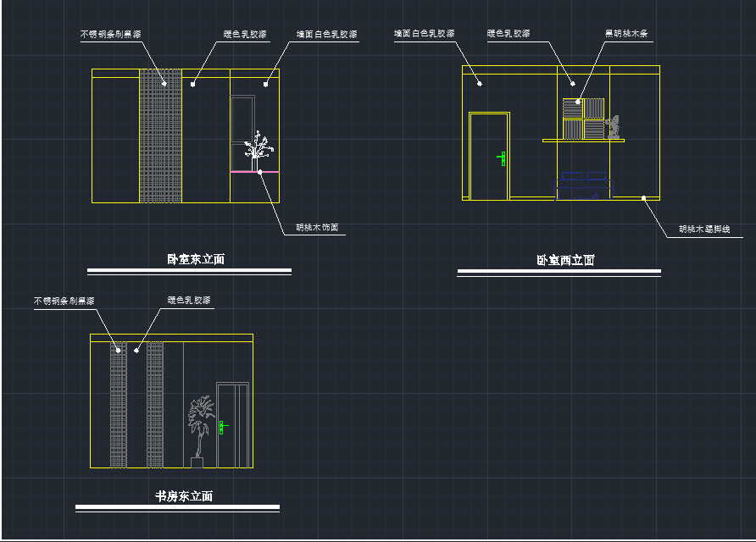Click the black walnut wood strip panel

583,118
